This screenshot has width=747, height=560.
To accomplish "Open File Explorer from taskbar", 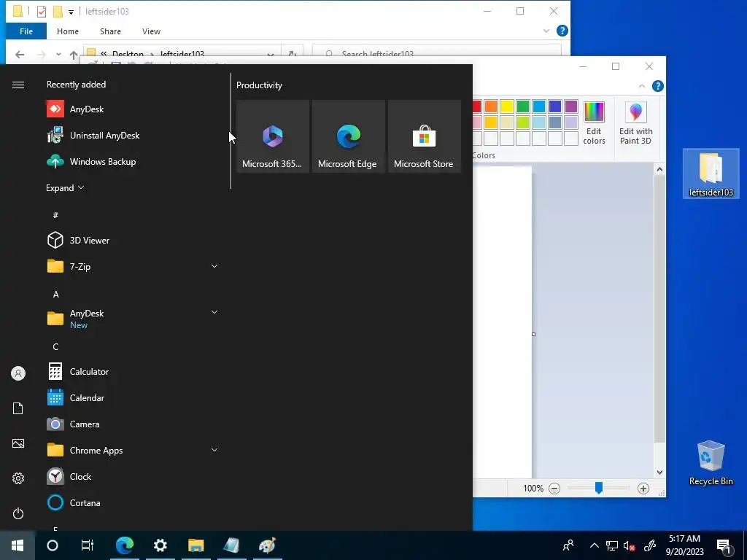I will [x=196, y=545].
